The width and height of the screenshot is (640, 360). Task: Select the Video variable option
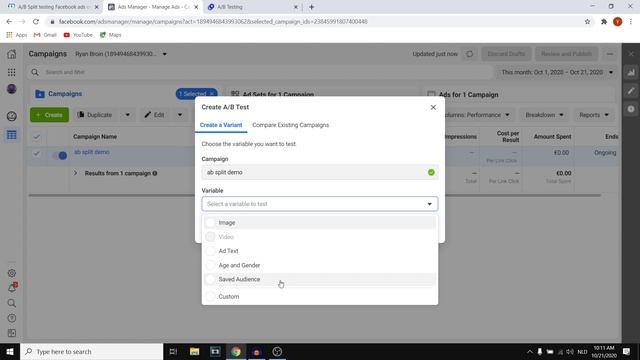point(320,237)
